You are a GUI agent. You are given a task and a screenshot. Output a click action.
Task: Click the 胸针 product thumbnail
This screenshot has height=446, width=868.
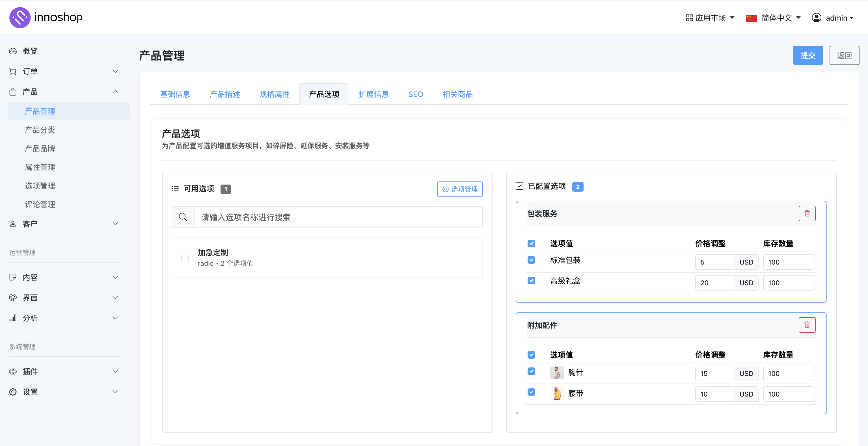tap(557, 373)
